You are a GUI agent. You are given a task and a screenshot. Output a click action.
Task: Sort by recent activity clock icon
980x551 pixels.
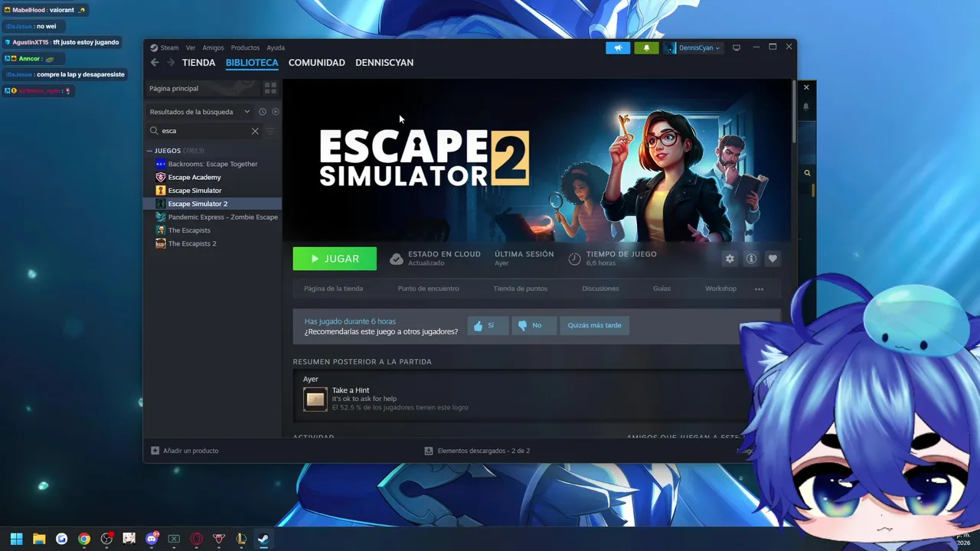pyautogui.click(x=262, y=112)
